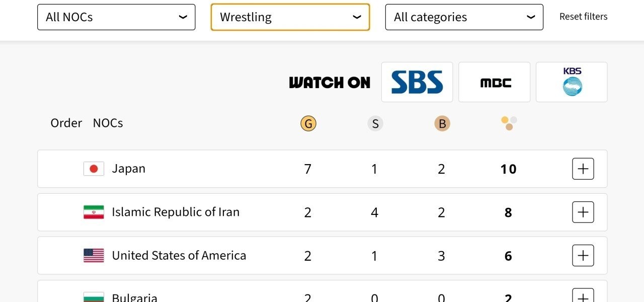Open the All categories dropdown
Image resolution: width=644 pixels, height=302 pixels.
[x=464, y=17]
